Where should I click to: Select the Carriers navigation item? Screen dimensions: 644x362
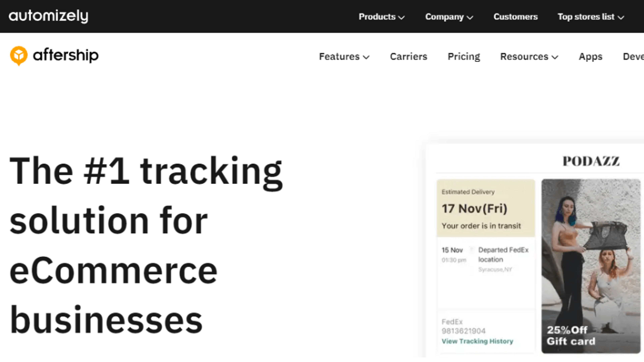click(409, 57)
